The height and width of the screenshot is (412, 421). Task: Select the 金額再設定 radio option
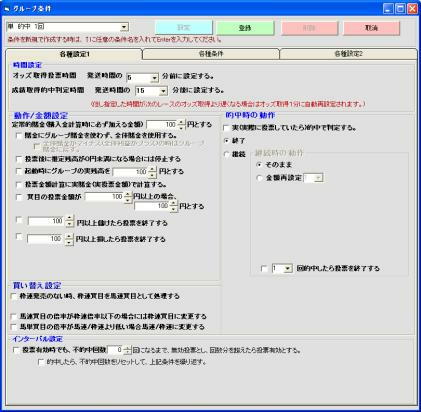(x=260, y=178)
